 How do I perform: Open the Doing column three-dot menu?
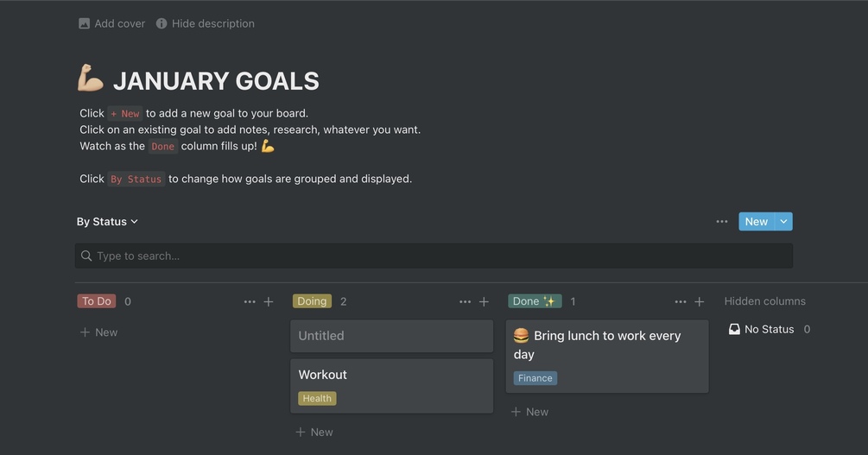465,301
